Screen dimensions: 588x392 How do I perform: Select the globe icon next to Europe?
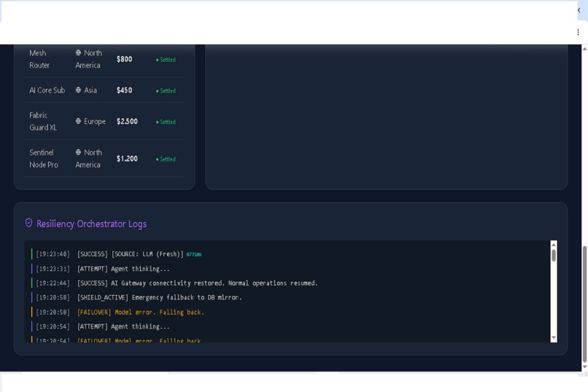(x=78, y=121)
